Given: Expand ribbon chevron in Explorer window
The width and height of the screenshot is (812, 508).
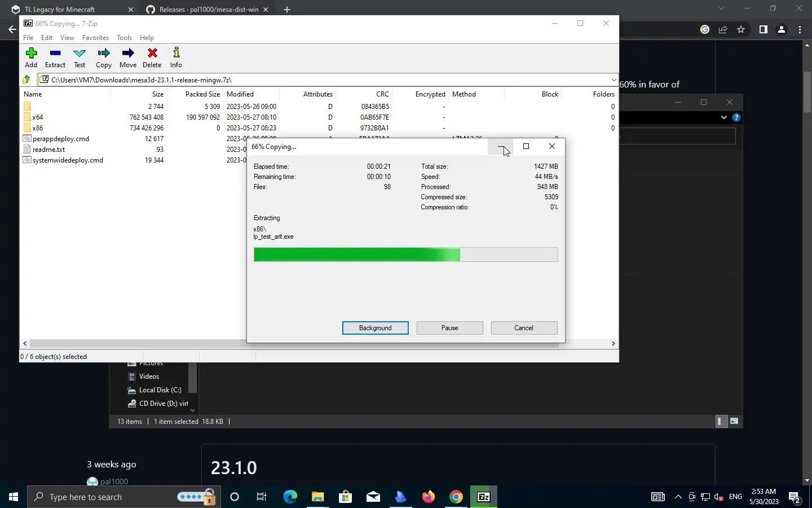Looking at the screenshot, I should (724, 117).
